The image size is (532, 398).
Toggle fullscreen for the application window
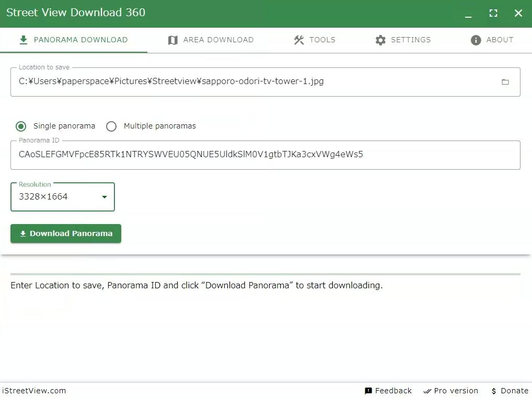point(493,13)
